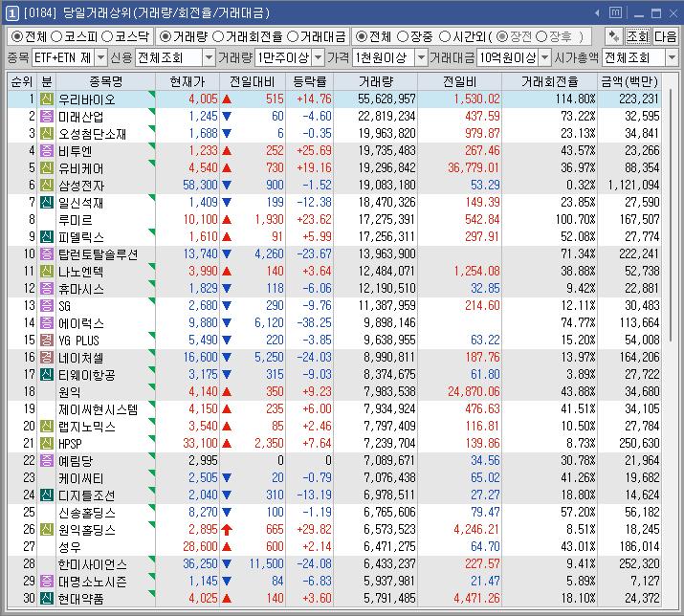Image resolution: width=684 pixels, height=616 pixels.
Task: Select the 한미사이언스 stock name
Action: [x=93, y=563]
